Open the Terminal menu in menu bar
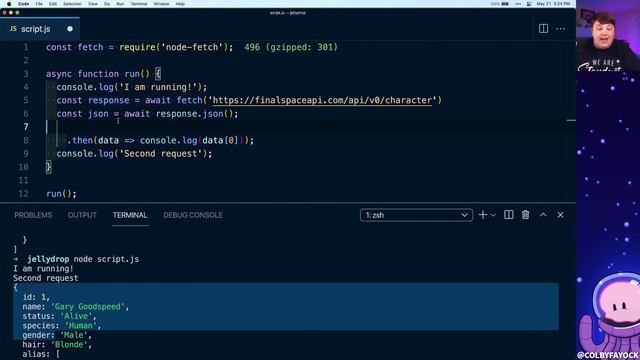640x360 pixels. [139, 4]
